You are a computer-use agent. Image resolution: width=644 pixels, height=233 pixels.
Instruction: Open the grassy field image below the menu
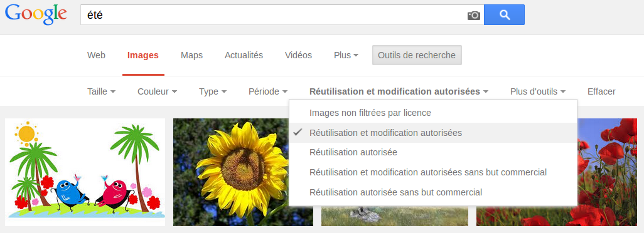coord(395,216)
